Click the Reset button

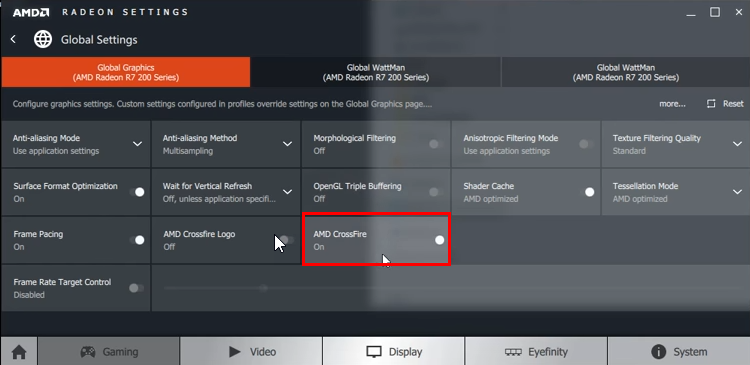725,104
